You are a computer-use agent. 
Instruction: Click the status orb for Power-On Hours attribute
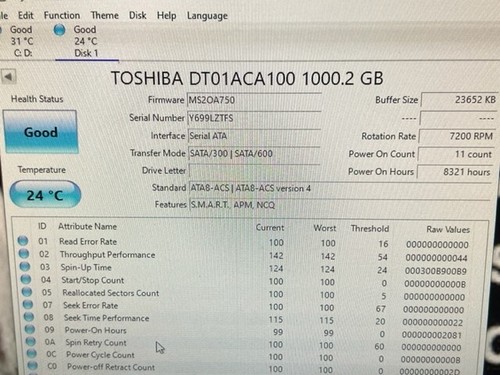pyautogui.click(x=30, y=329)
